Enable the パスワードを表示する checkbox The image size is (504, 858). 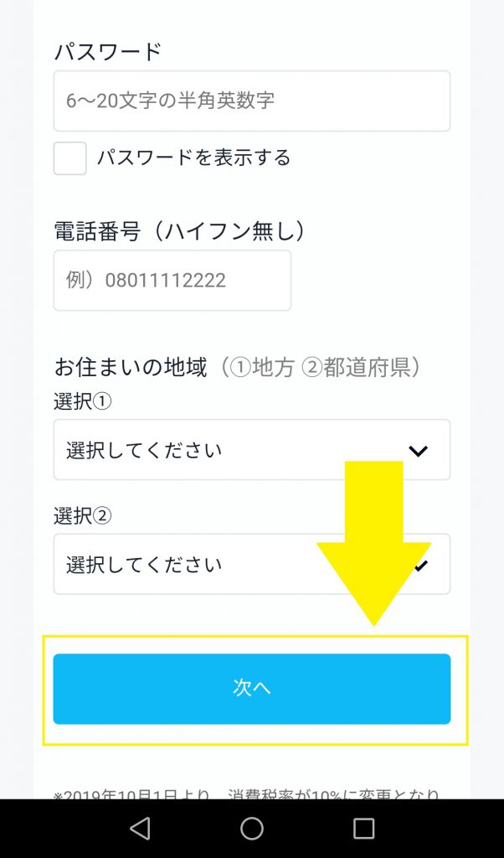point(70,158)
